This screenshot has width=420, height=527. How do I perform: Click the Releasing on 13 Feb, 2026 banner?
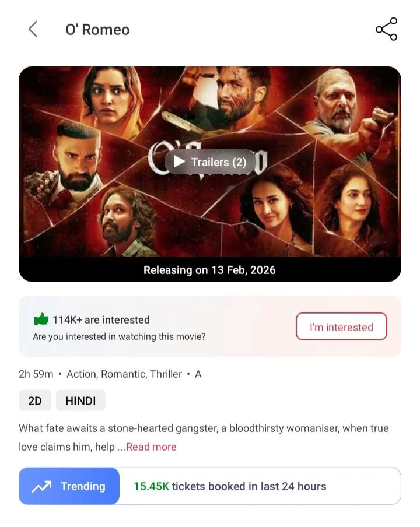pyautogui.click(x=210, y=270)
